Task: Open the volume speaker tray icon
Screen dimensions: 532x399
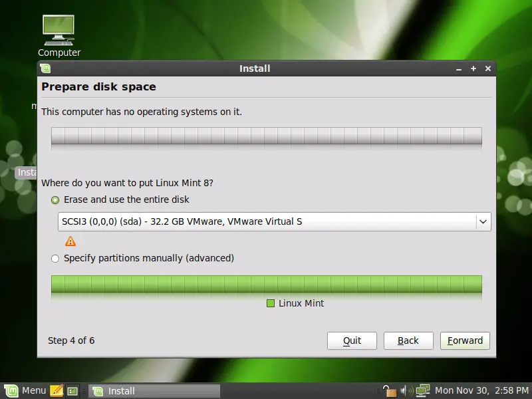Action: click(x=406, y=391)
